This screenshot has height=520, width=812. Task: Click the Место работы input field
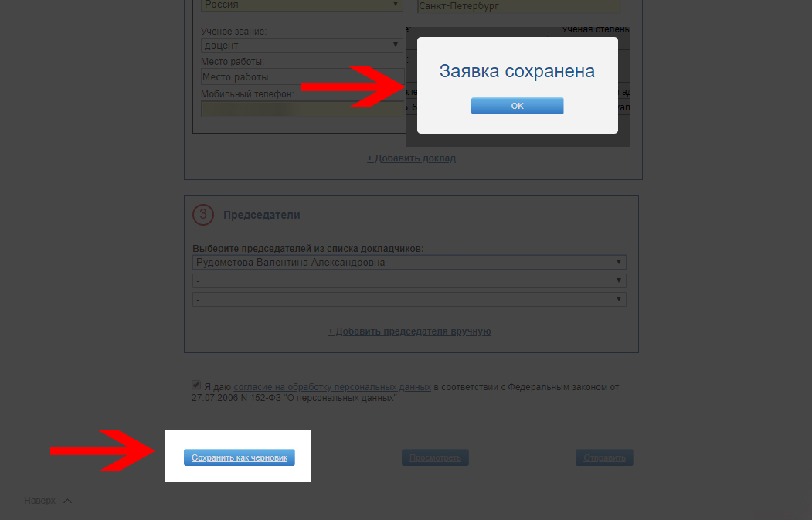point(302,76)
